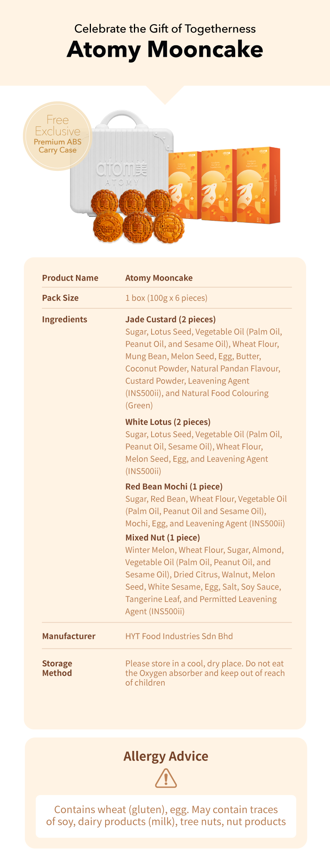Click the bottom-left mooncake with atomy imprint

point(108,227)
